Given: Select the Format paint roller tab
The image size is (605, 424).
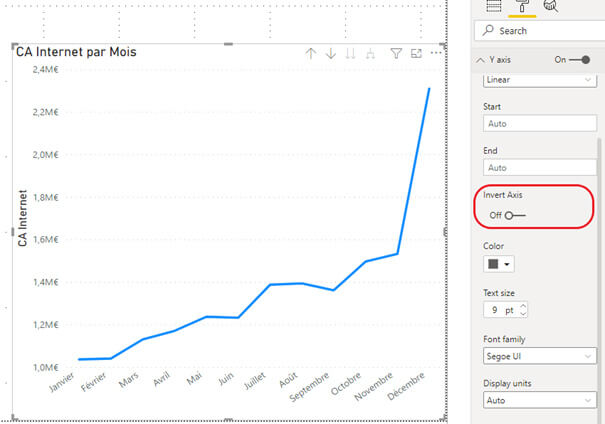Looking at the screenshot, I should 522,6.
